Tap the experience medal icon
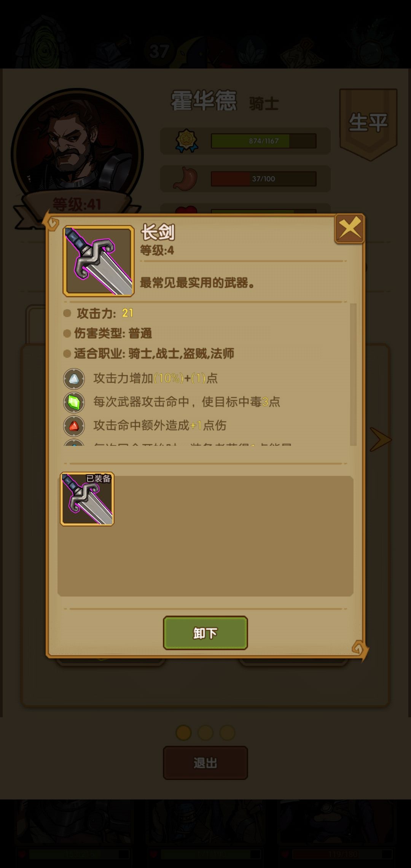This screenshot has width=411, height=868. click(x=186, y=141)
